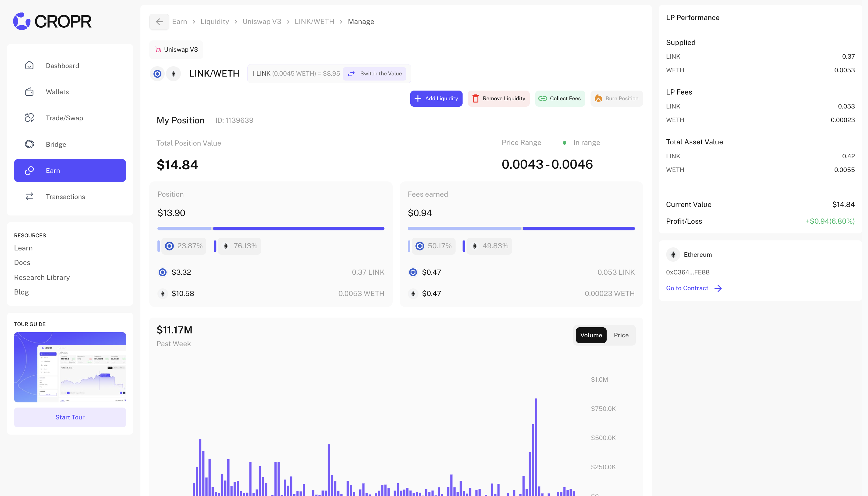Switch chart to Volume view
The width and height of the screenshot is (868, 496).
591,335
